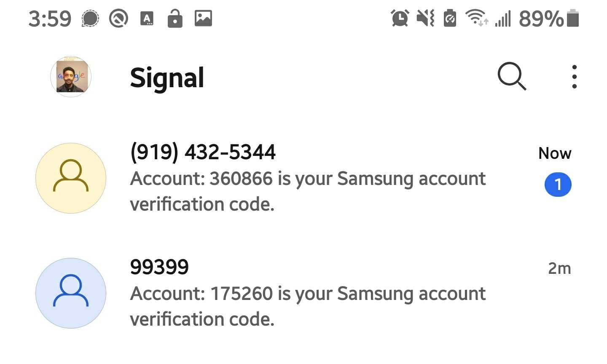
Task: Tap the Now timestamp label
Action: (554, 153)
